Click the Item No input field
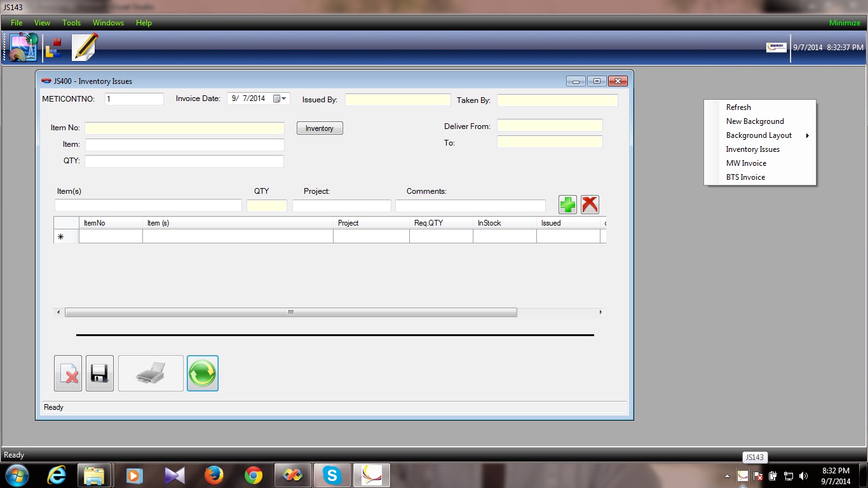This screenshot has height=488, width=868. pyautogui.click(x=184, y=128)
